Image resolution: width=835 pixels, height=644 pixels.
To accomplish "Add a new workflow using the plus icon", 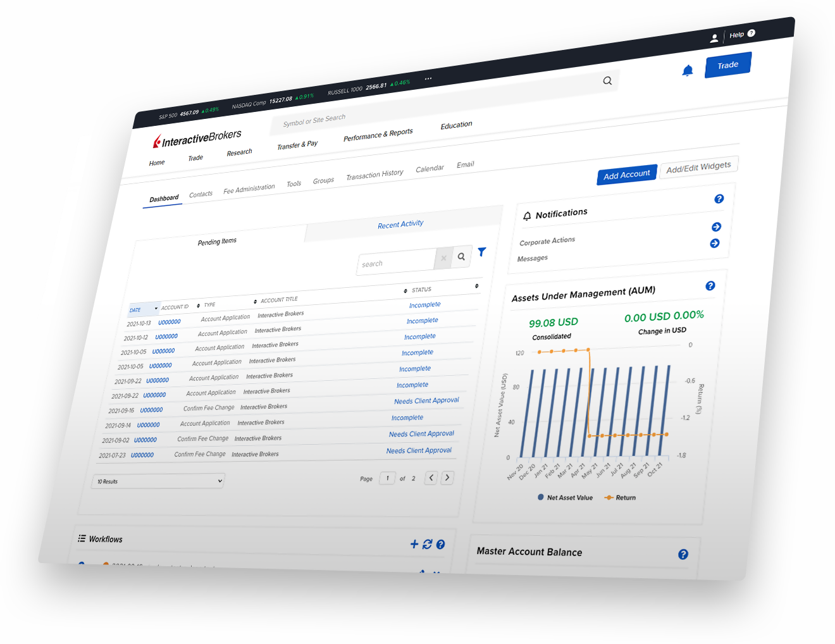I will [x=414, y=544].
